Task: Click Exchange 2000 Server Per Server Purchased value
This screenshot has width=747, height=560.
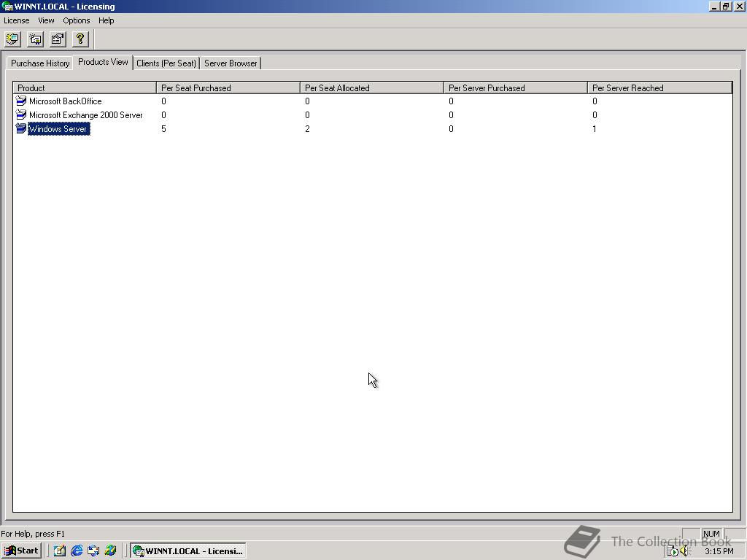Action: coord(451,115)
